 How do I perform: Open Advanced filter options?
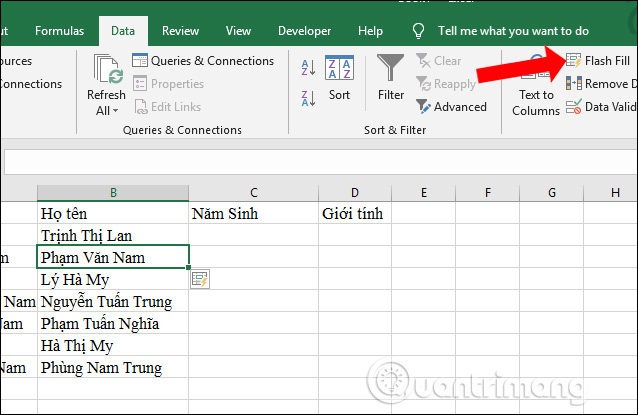(451, 107)
